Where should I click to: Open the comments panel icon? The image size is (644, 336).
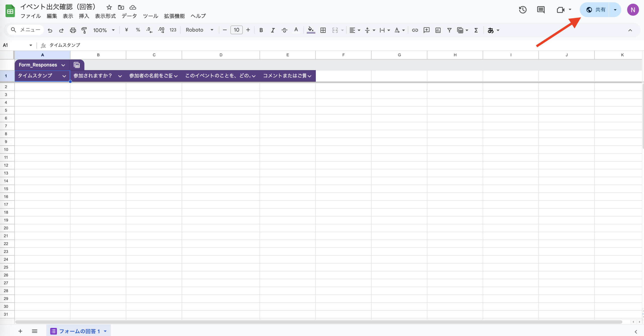(x=541, y=10)
